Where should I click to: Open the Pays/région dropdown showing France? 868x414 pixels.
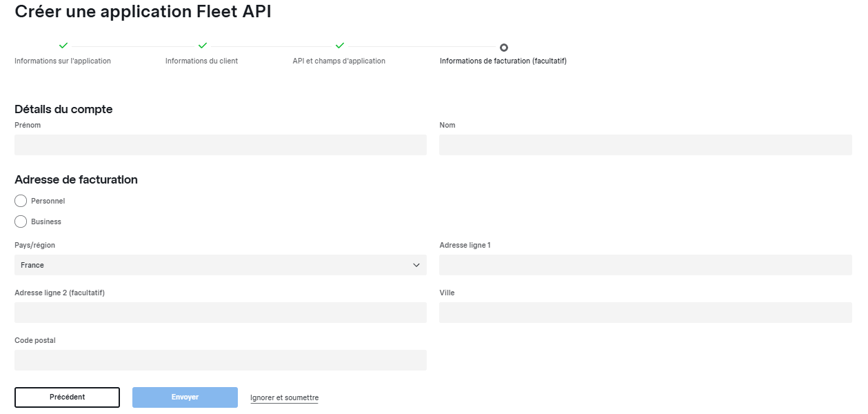point(221,265)
